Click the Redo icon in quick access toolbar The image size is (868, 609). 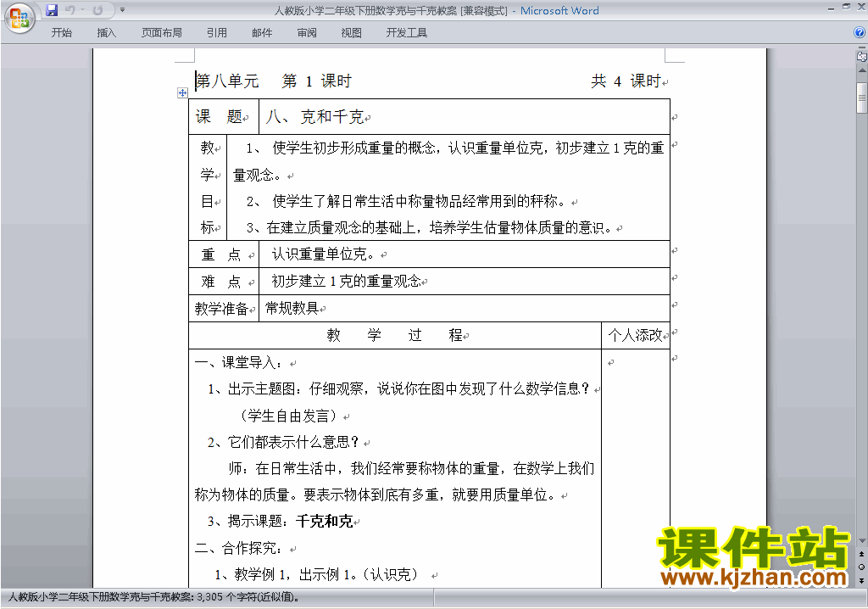(98, 10)
